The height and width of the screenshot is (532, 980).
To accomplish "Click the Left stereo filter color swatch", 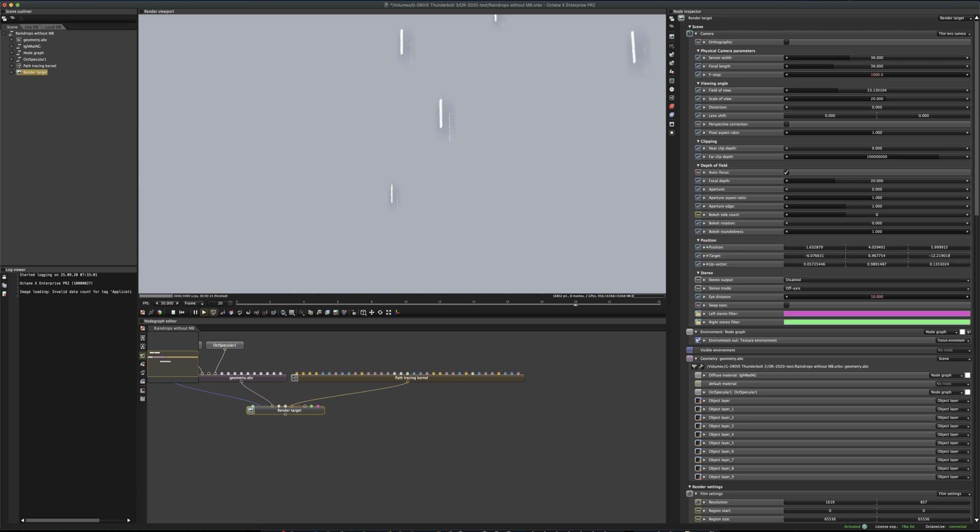I will coord(877,314).
